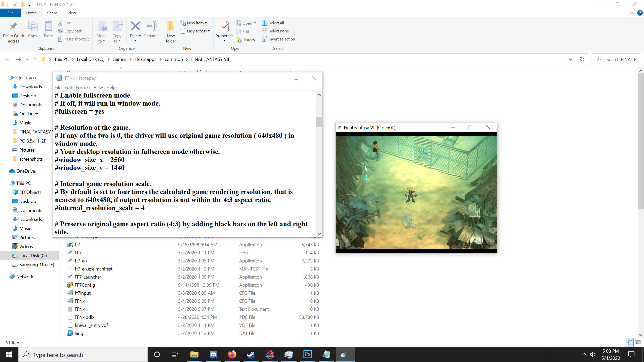Navigate forward in Explorer
The width and height of the screenshot is (644, 362).
coord(18,59)
